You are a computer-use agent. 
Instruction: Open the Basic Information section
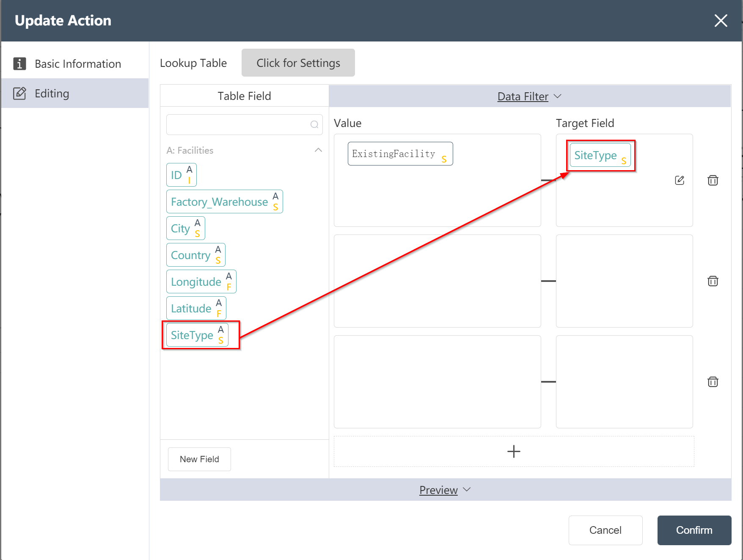75,63
